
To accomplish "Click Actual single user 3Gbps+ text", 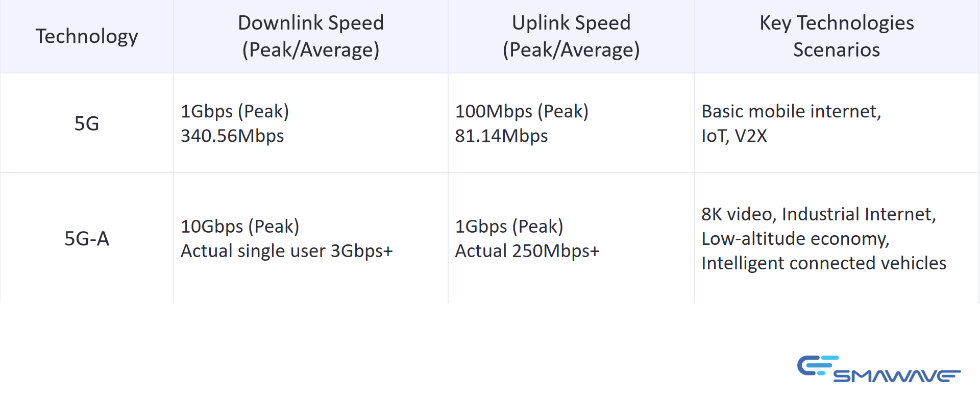I will pyautogui.click(x=287, y=250).
